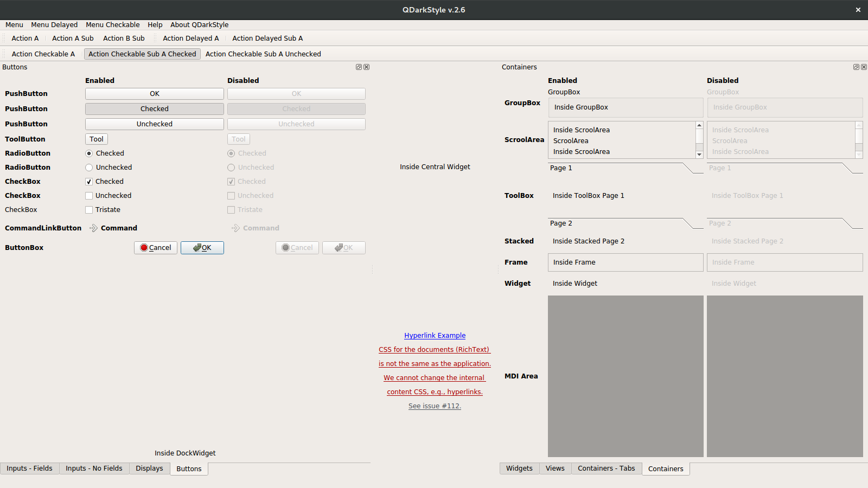Close the Buttons dock panel
This screenshot has height=488, width=868.
[366, 67]
